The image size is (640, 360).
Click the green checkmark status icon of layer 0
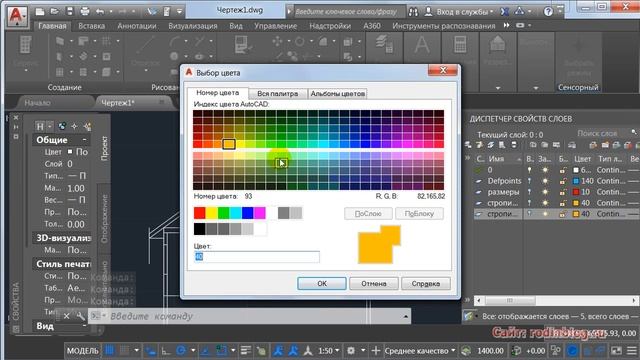[479, 170]
